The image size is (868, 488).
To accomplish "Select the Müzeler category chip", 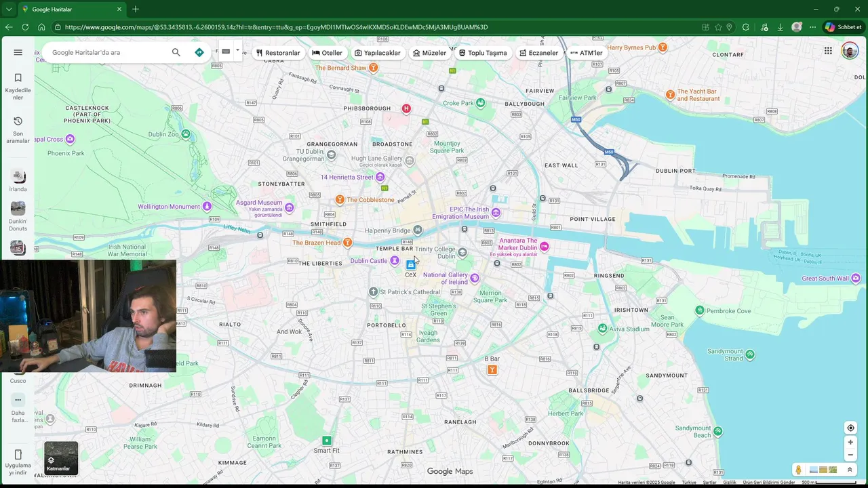I will click(429, 53).
